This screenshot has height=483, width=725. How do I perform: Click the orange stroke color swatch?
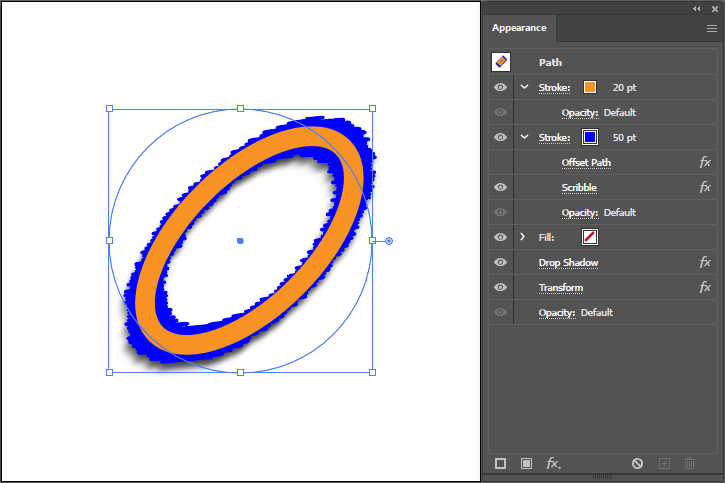point(590,87)
